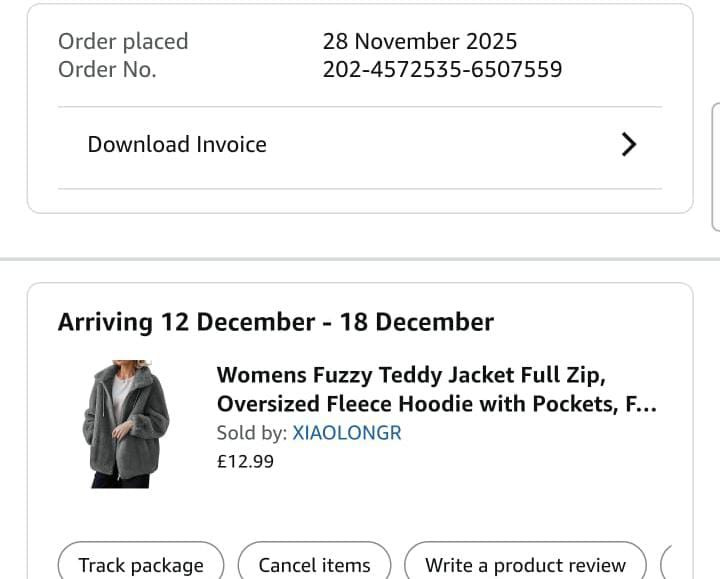
Task: Select the Arriving 12 December - 18 December heading
Action: (x=276, y=322)
